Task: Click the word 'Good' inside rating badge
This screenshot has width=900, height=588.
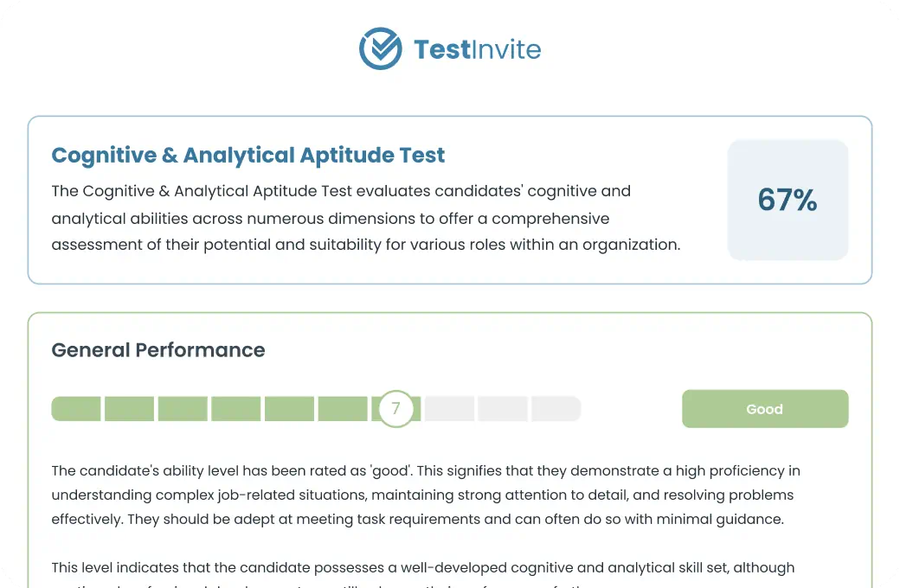Action: (764, 409)
